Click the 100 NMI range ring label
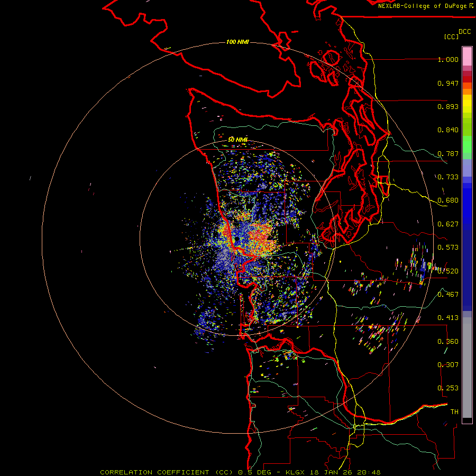Image resolution: width=476 pixels, height=476 pixels. pos(237,42)
